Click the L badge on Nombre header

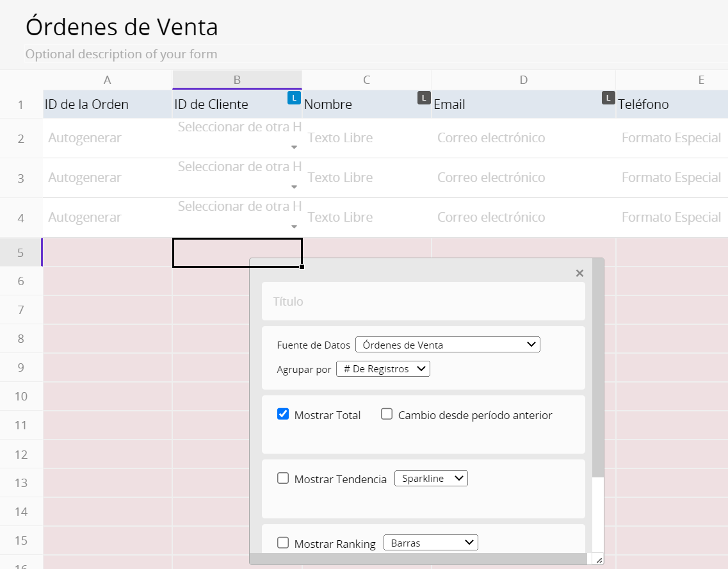coord(424,98)
